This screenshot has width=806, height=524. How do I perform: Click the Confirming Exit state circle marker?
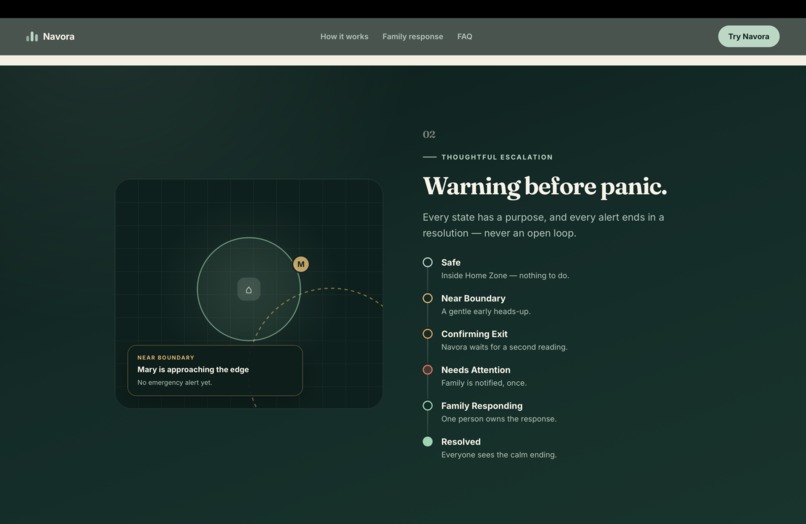pos(428,334)
